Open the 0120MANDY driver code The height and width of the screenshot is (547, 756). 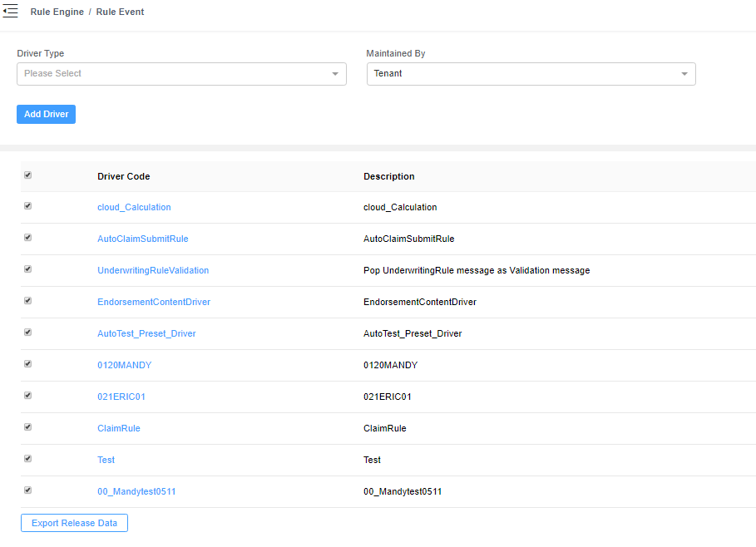(x=124, y=365)
